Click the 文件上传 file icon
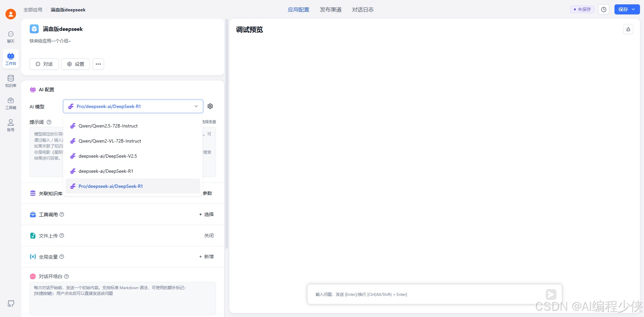This screenshot has height=317, width=644. point(33,235)
